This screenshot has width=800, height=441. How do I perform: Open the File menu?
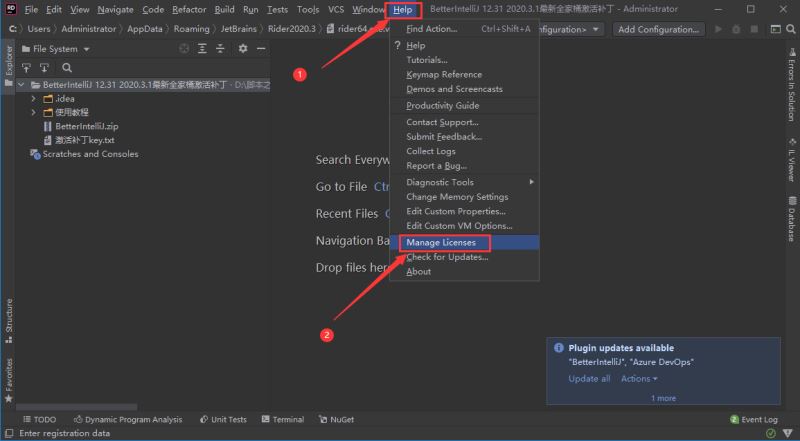[31, 9]
